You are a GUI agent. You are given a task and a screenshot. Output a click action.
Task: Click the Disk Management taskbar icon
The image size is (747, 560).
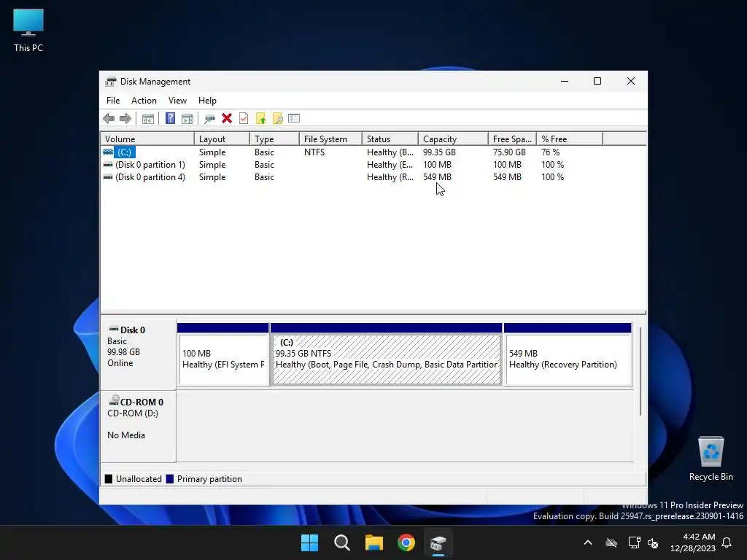coord(438,542)
